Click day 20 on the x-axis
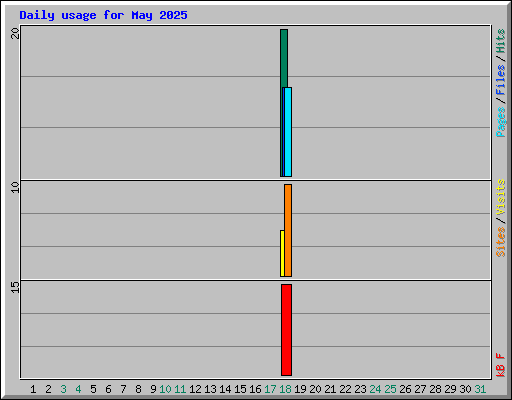This screenshot has height=400, width=512. pos(315,389)
